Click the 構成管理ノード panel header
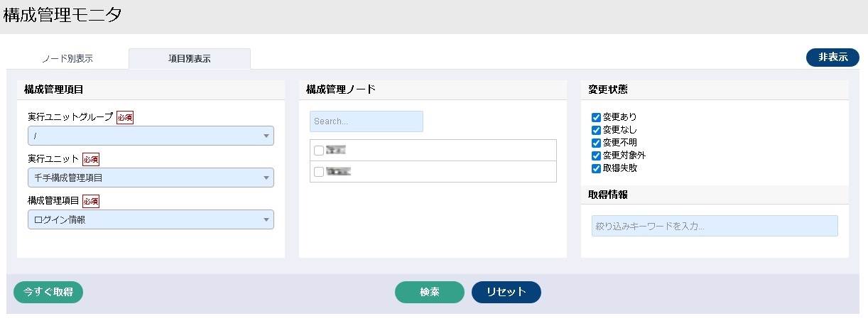 click(x=433, y=89)
